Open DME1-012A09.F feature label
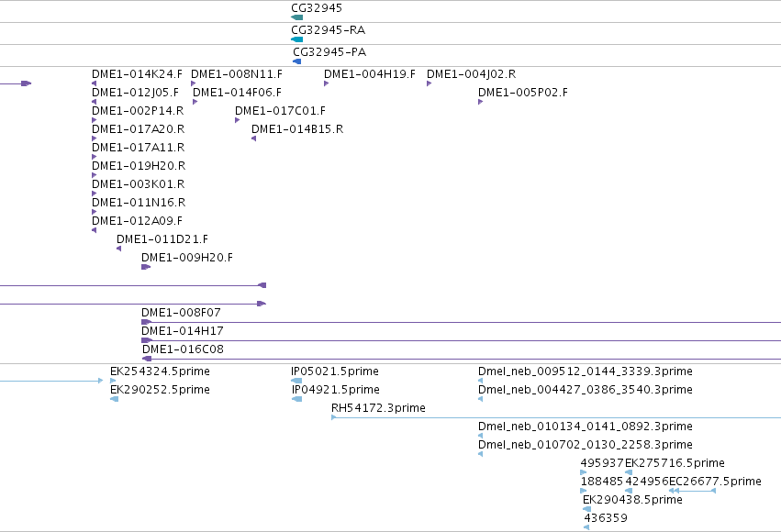 pyautogui.click(x=137, y=221)
